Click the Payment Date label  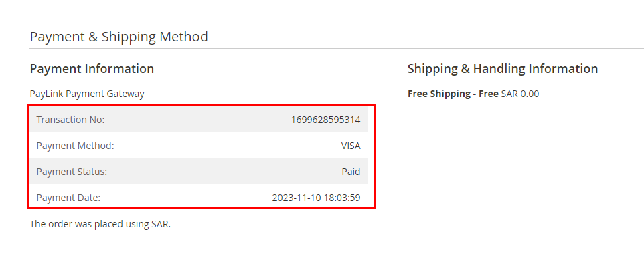pos(68,198)
